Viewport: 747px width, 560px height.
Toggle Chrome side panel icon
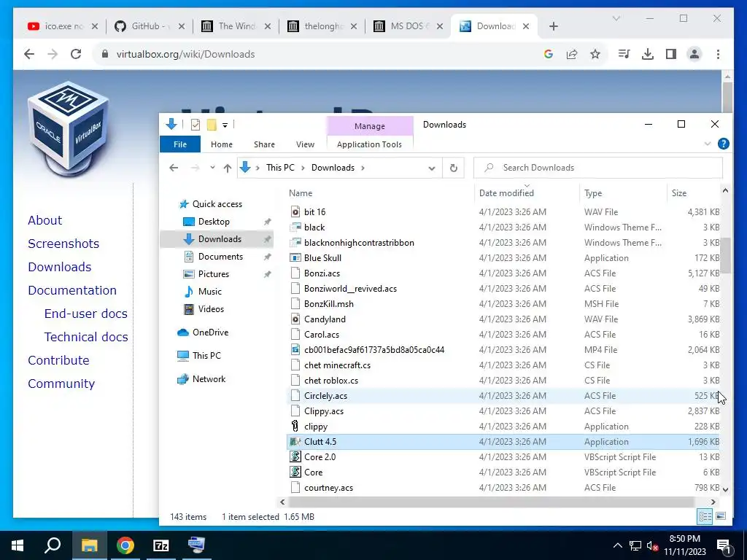(671, 54)
